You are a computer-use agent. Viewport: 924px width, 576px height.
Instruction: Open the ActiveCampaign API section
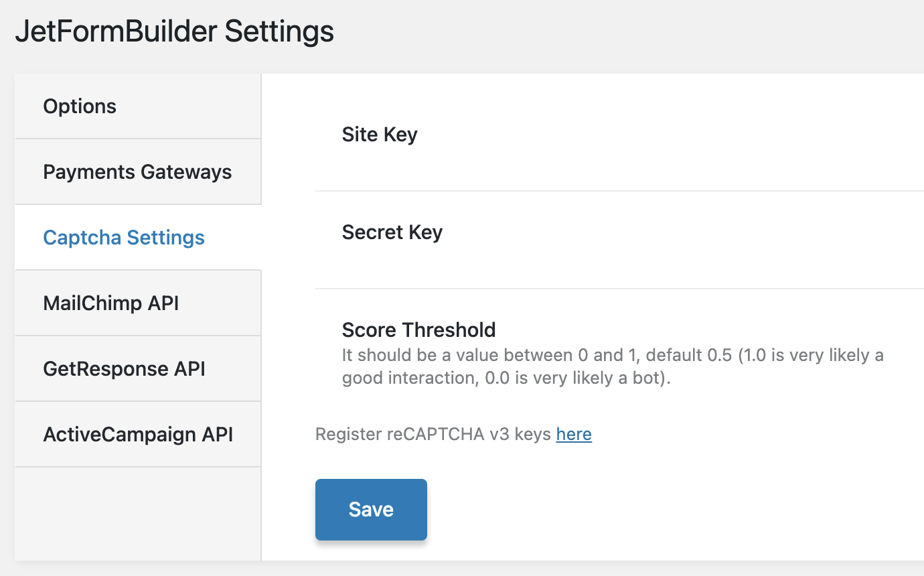click(138, 434)
